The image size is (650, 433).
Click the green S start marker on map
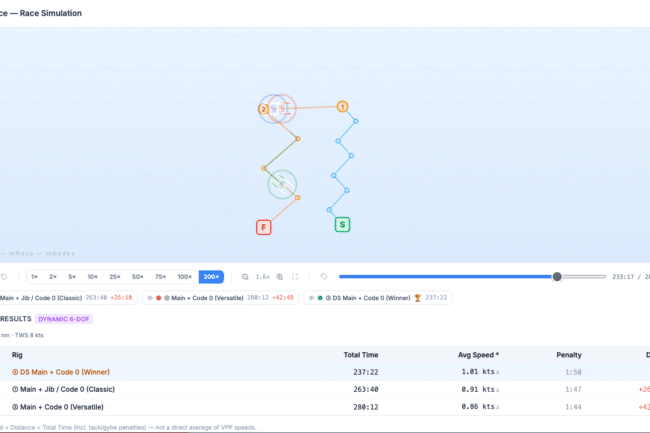[342, 225]
